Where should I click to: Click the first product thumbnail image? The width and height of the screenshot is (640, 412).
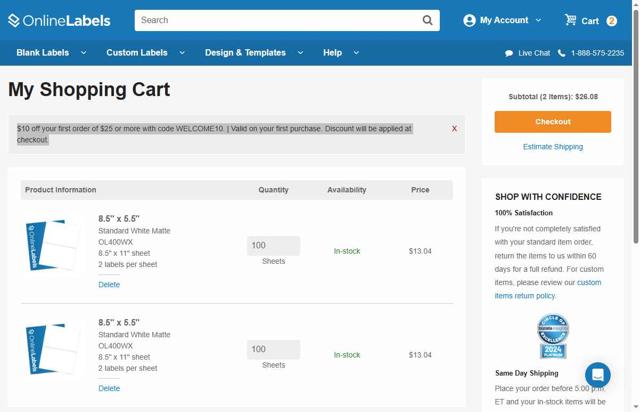point(51,245)
